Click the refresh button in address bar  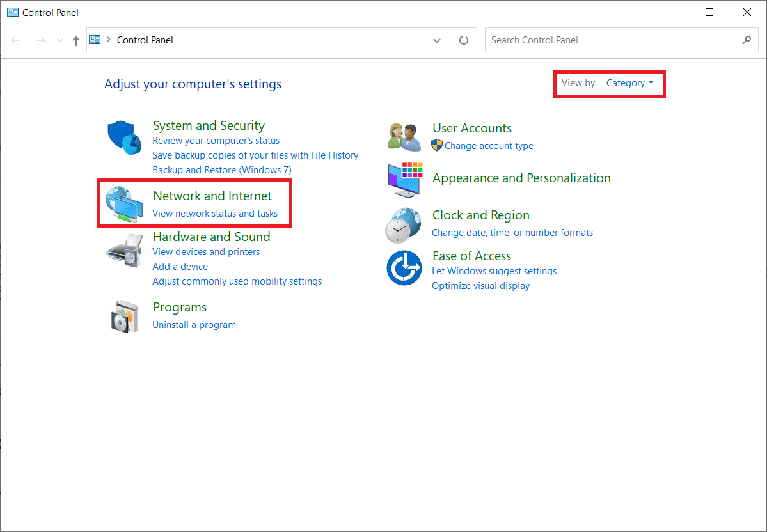[x=464, y=40]
